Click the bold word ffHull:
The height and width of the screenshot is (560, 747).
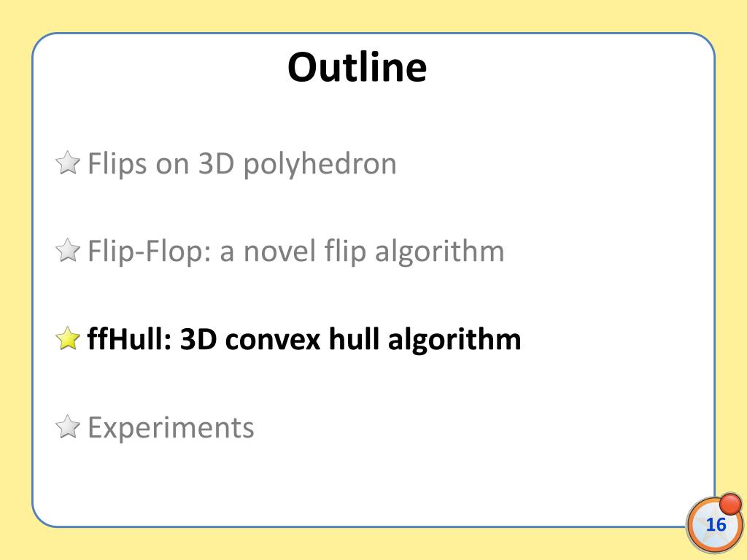[x=129, y=339]
